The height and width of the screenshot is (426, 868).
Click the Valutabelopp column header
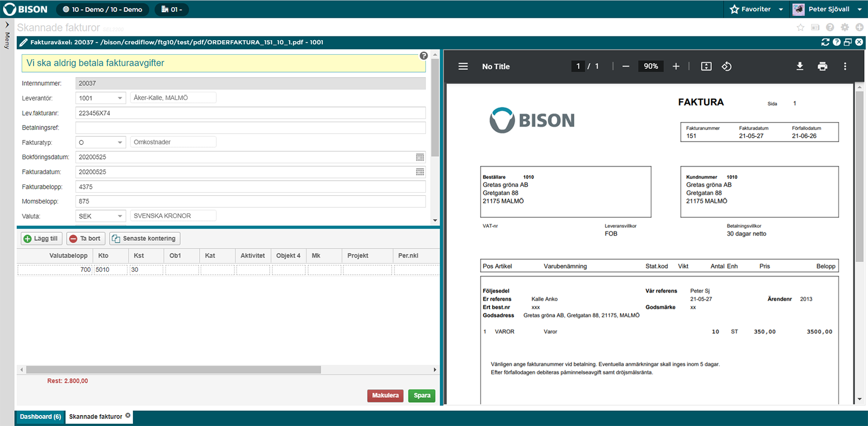coord(55,256)
